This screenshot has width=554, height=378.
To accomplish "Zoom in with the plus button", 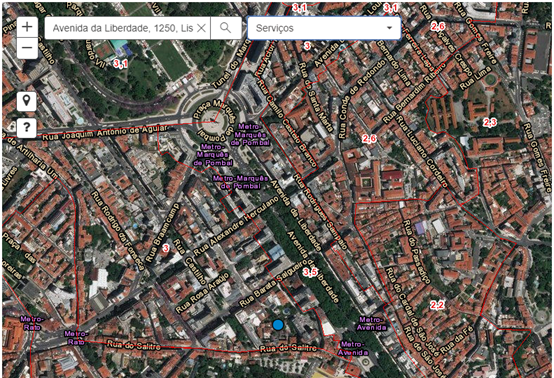I will click(x=27, y=26).
